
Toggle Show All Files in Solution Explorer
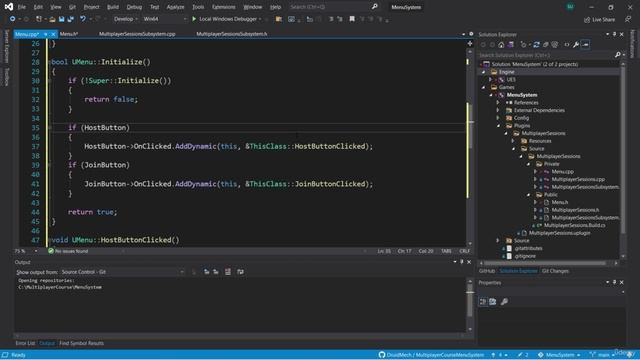pyautogui.click(x=555, y=44)
